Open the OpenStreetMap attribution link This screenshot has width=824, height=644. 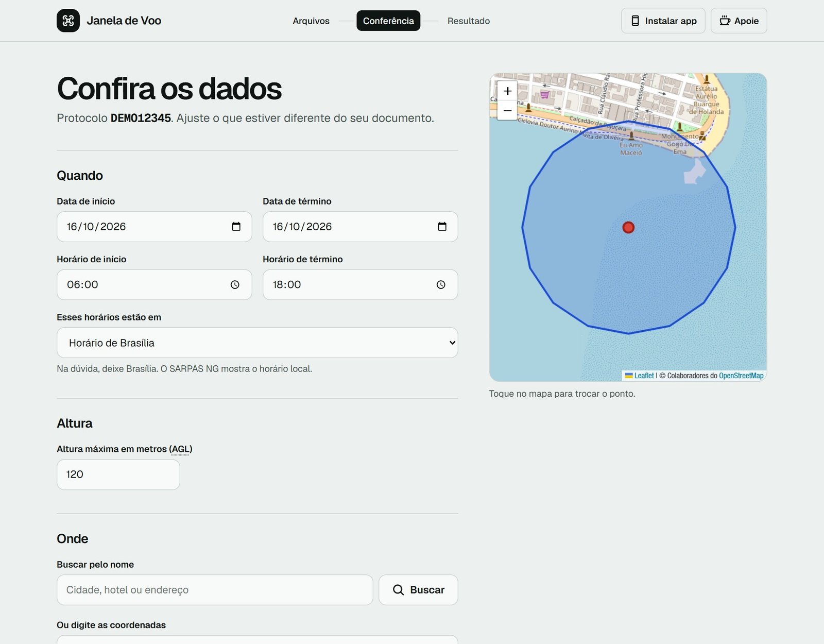(x=741, y=376)
